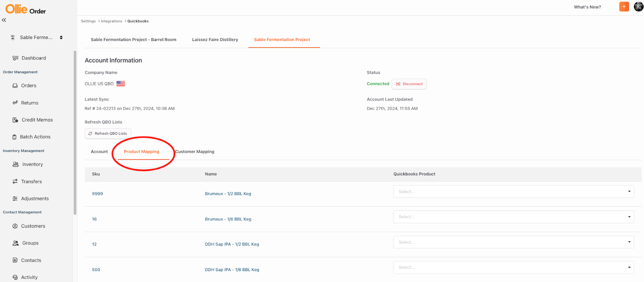Click dropdown arrow for DDH Sap IPA - 1/2 BBL Keg
This screenshot has height=282, width=644.
[x=629, y=242]
